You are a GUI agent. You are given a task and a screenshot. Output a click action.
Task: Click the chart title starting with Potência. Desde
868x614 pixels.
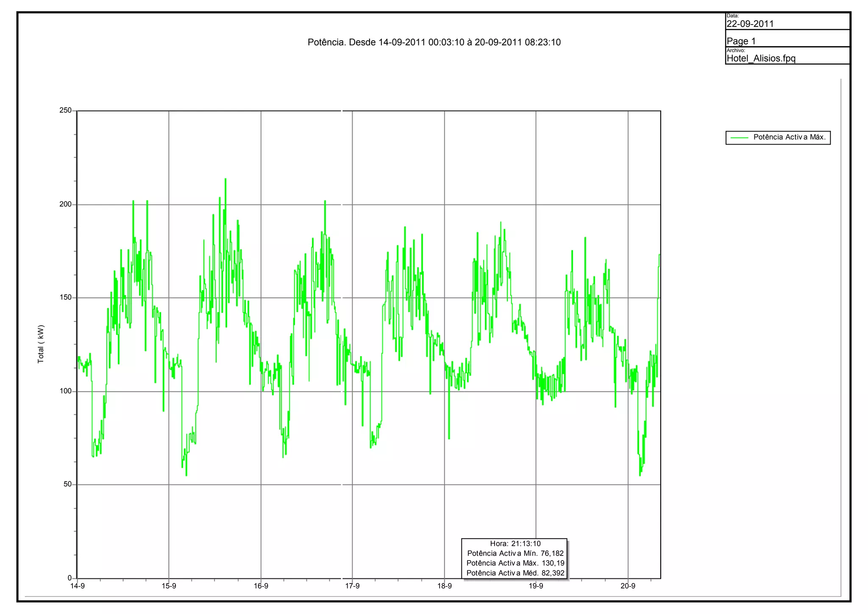[x=434, y=42]
